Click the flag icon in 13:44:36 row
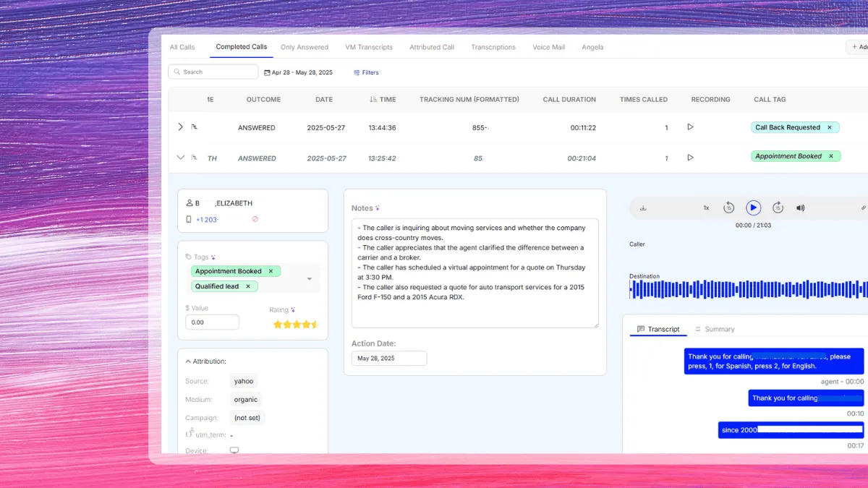868x488 pixels. (194, 127)
